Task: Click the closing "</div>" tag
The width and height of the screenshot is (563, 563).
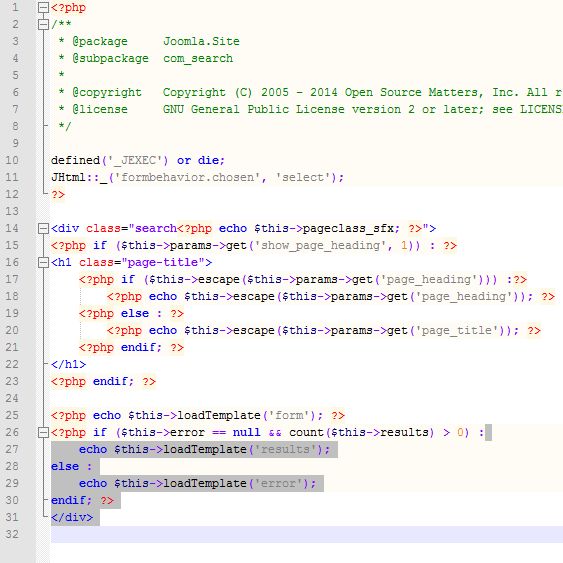Action: (72, 517)
